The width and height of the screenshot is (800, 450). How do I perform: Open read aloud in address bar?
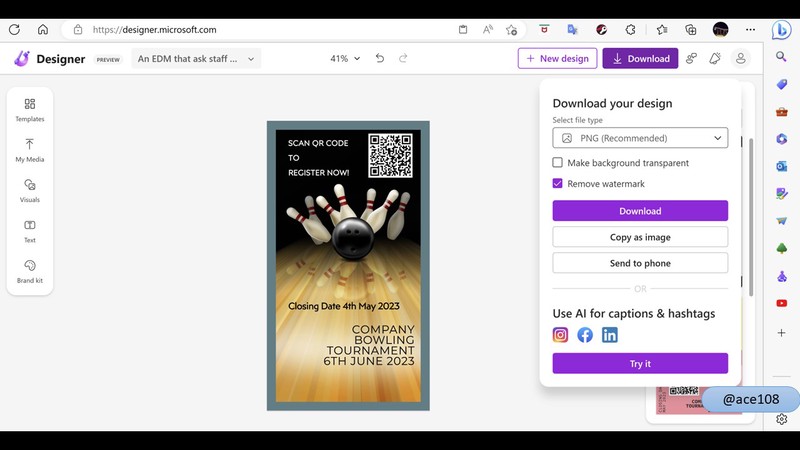(488, 30)
